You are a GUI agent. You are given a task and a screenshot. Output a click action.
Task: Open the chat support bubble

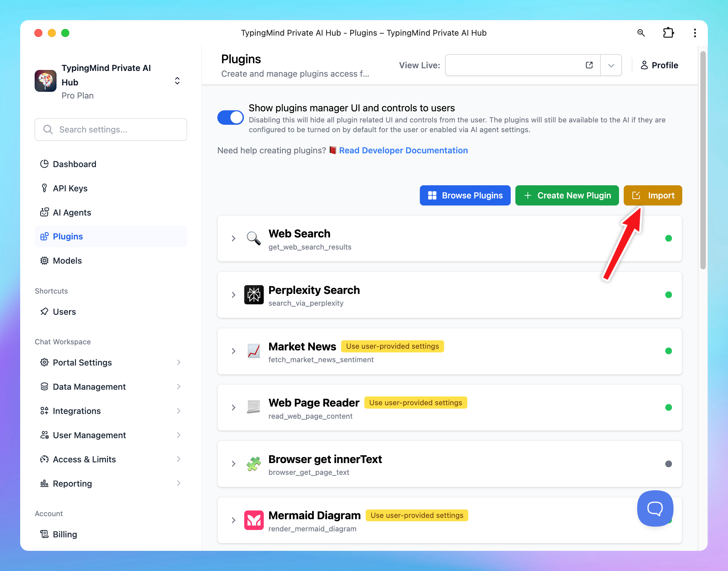click(x=655, y=508)
